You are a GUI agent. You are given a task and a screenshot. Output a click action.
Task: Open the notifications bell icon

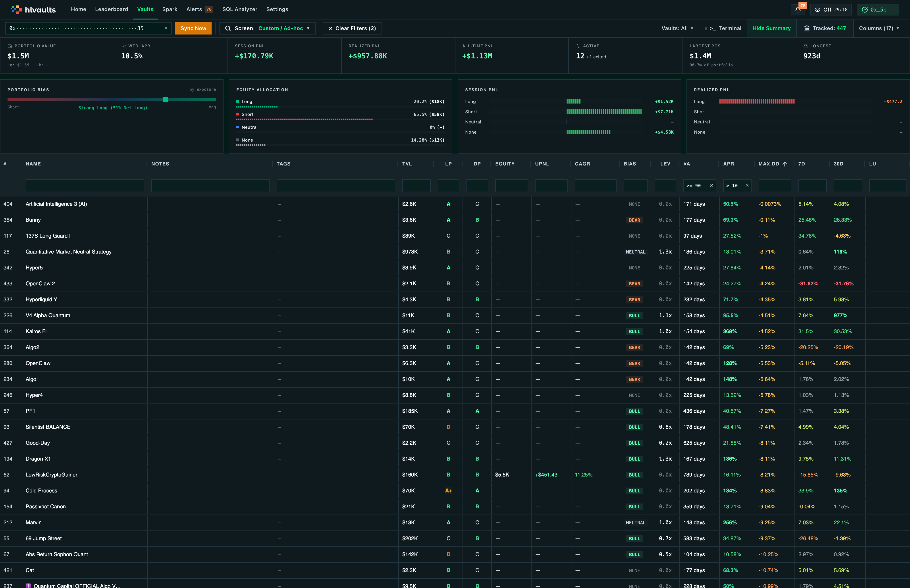coord(798,10)
